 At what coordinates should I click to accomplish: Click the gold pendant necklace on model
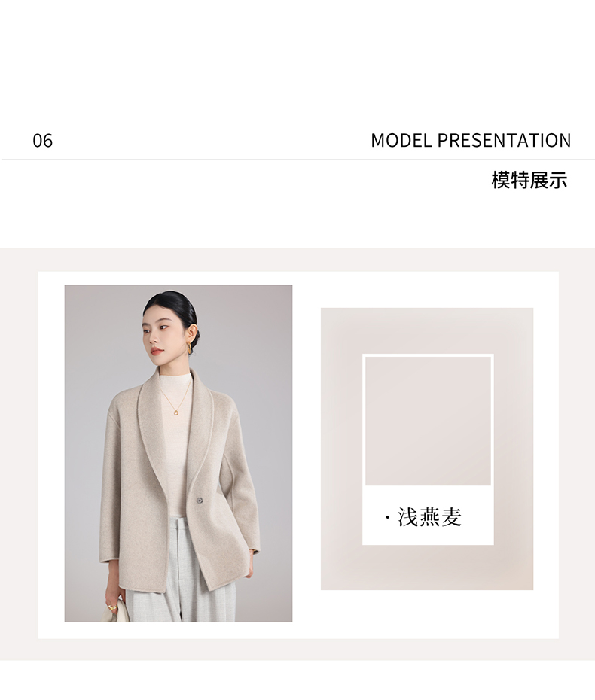pyautogui.click(x=177, y=412)
